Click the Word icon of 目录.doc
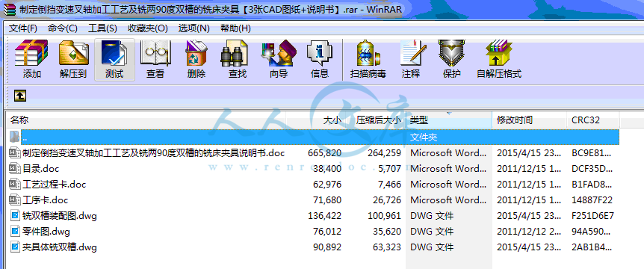644x269 pixels. [15, 169]
